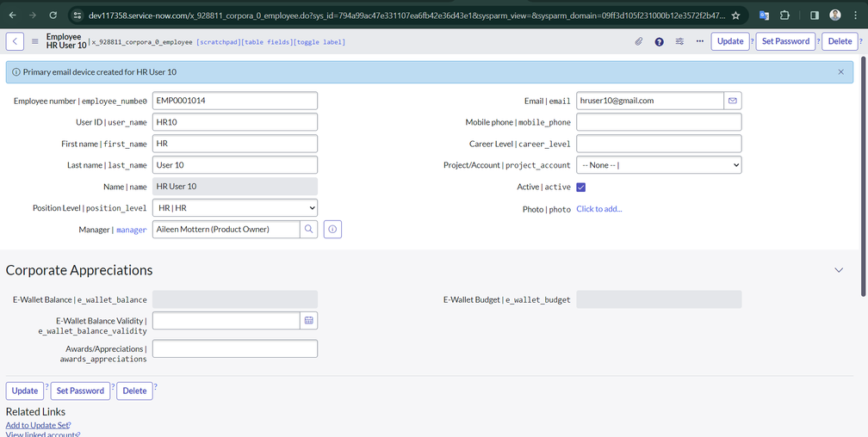Viewport: 868px width, 437px height.
Task: Click the [toggle label] link
Action: pyautogui.click(x=319, y=42)
